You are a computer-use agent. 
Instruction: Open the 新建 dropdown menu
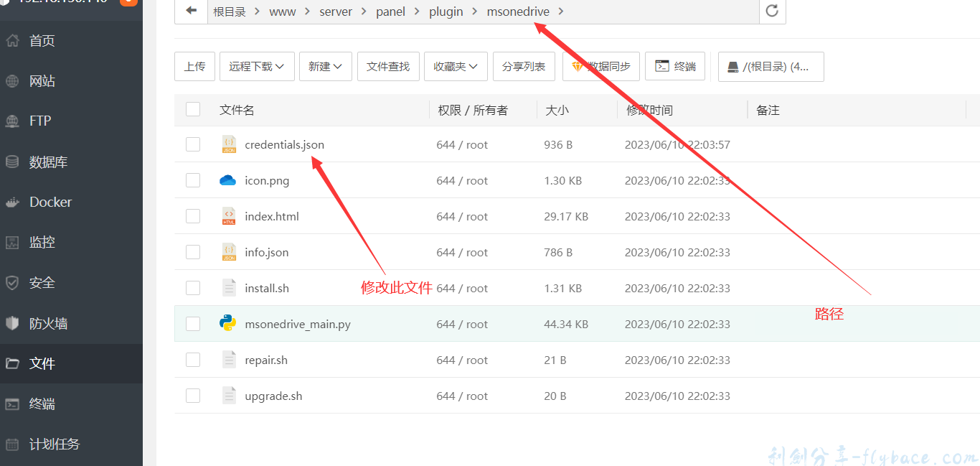click(325, 66)
